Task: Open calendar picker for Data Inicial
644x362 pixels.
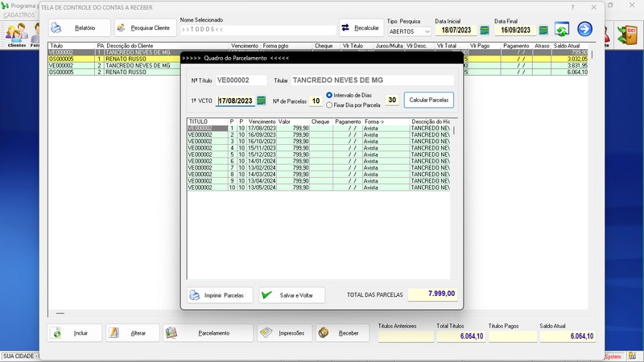Action: (484, 31)
